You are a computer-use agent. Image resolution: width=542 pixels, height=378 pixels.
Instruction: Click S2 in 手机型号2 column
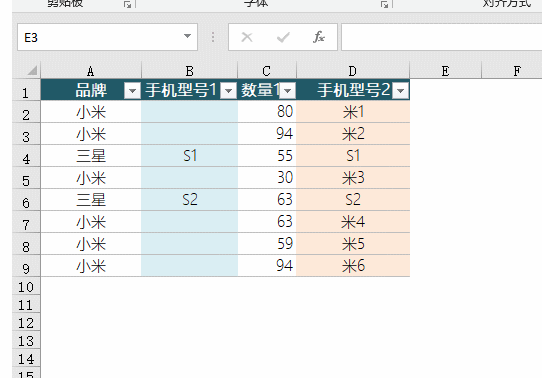tap(353, 200)
